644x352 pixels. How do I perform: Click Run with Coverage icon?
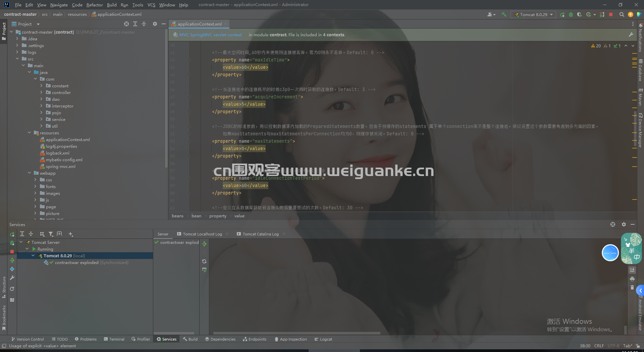pos(579,14)
